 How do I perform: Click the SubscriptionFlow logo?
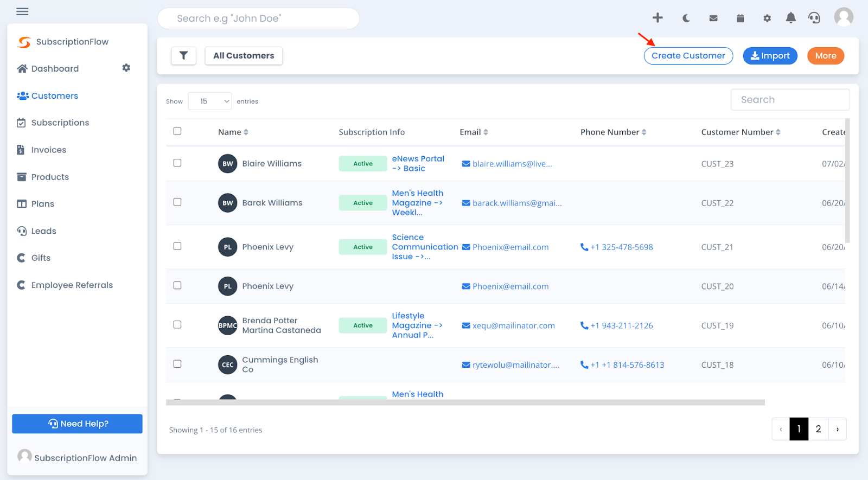pyautogui.click(x=24, y=42)
